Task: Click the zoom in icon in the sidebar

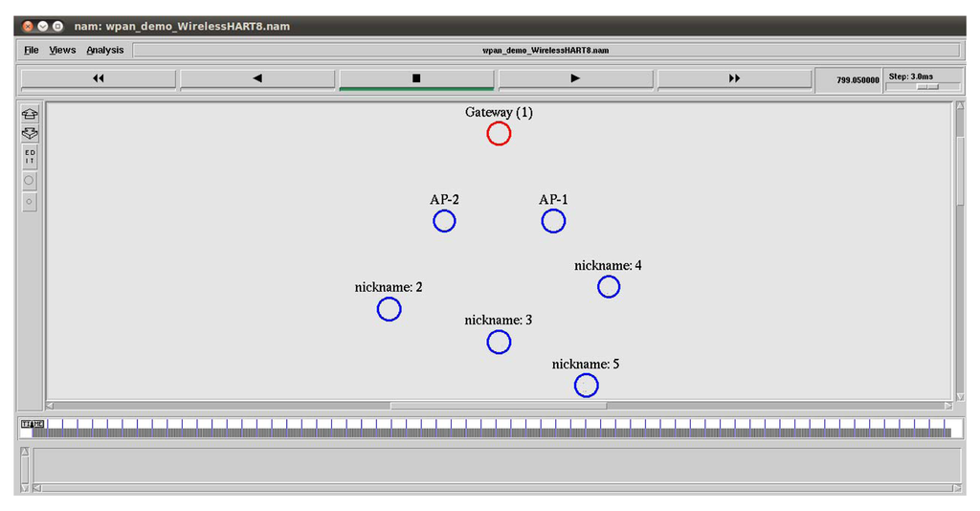Action: coord(30,114)
